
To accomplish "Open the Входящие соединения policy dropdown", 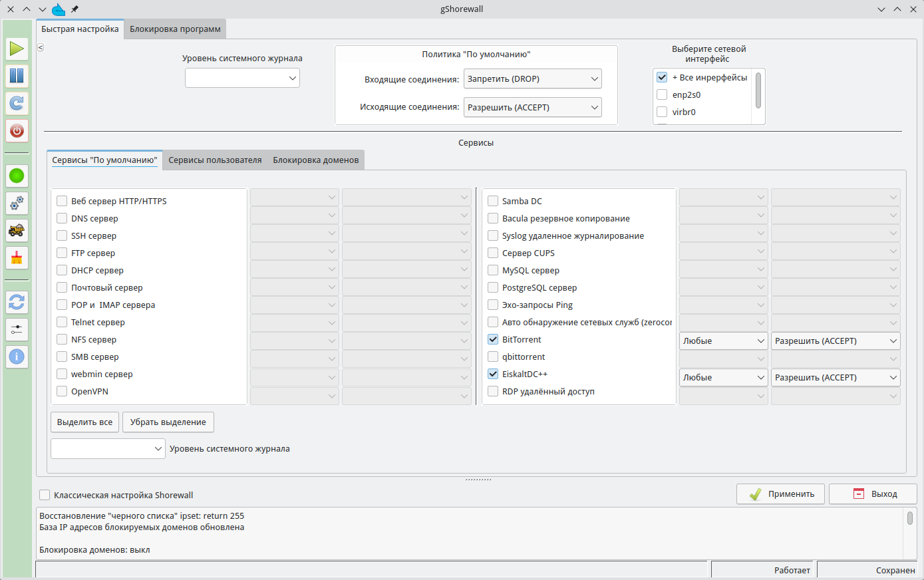I will click(532, 78).
